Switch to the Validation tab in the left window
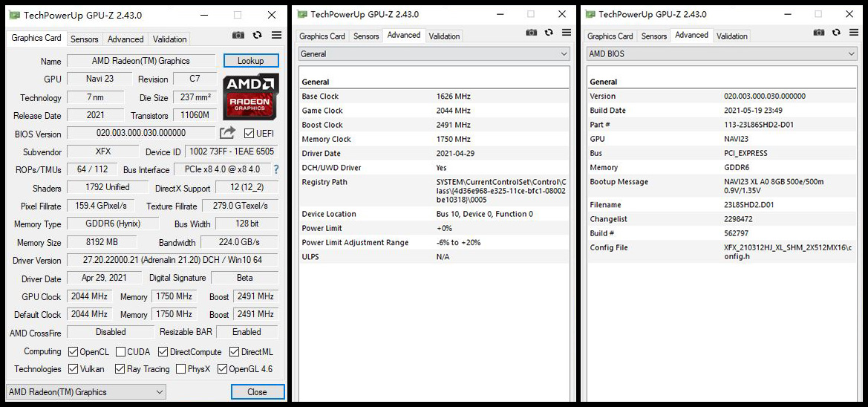 (169, 39)
